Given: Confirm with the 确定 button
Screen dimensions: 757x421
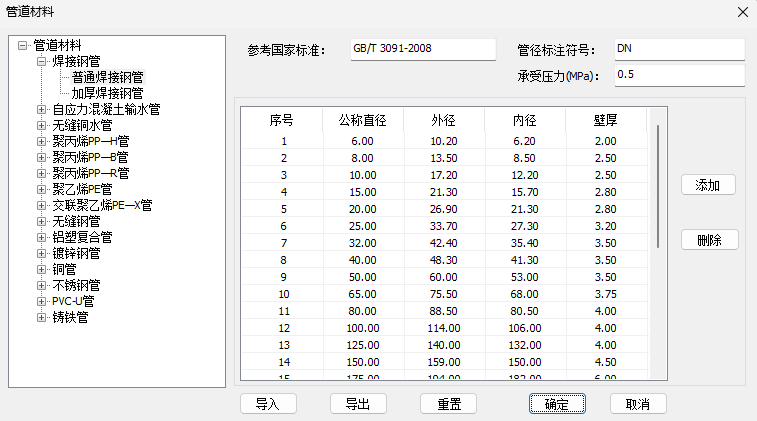Looking at the screenshot, I should (556, 404).
